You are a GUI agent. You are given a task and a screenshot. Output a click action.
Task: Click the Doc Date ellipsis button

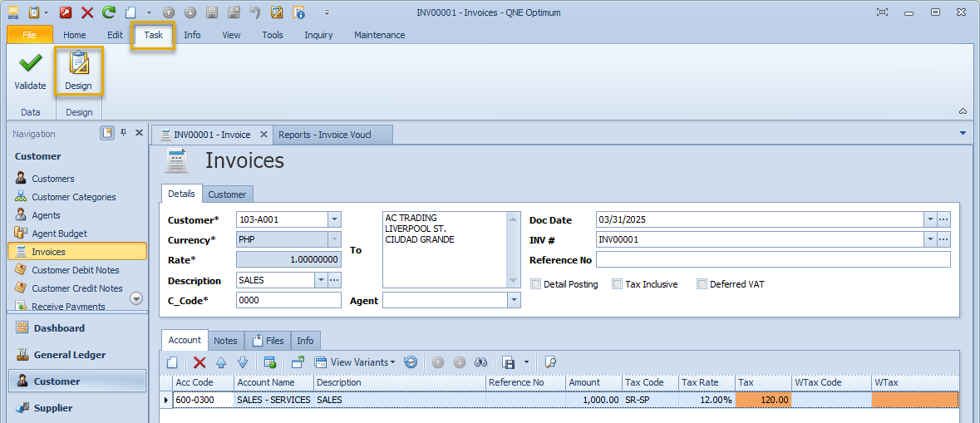pos(943,219)
